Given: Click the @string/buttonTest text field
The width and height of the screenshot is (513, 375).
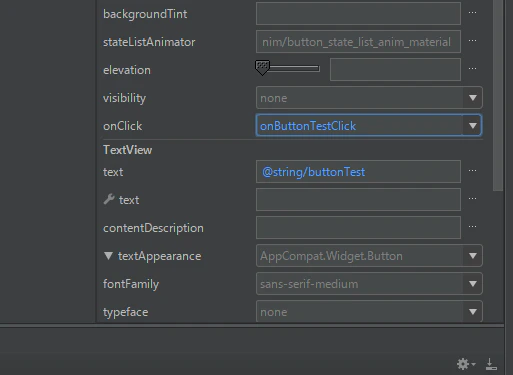Looking at the screenshot, I should click(358, 172).
